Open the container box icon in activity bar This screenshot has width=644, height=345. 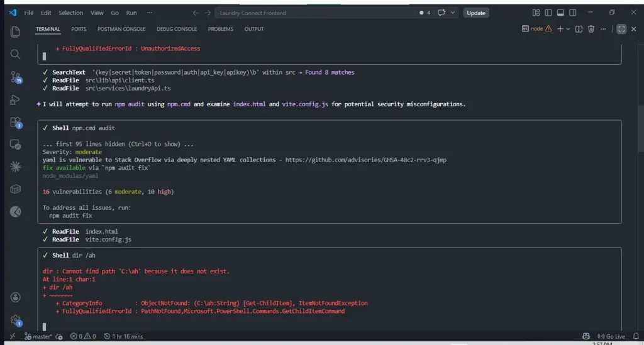[15, 189]
